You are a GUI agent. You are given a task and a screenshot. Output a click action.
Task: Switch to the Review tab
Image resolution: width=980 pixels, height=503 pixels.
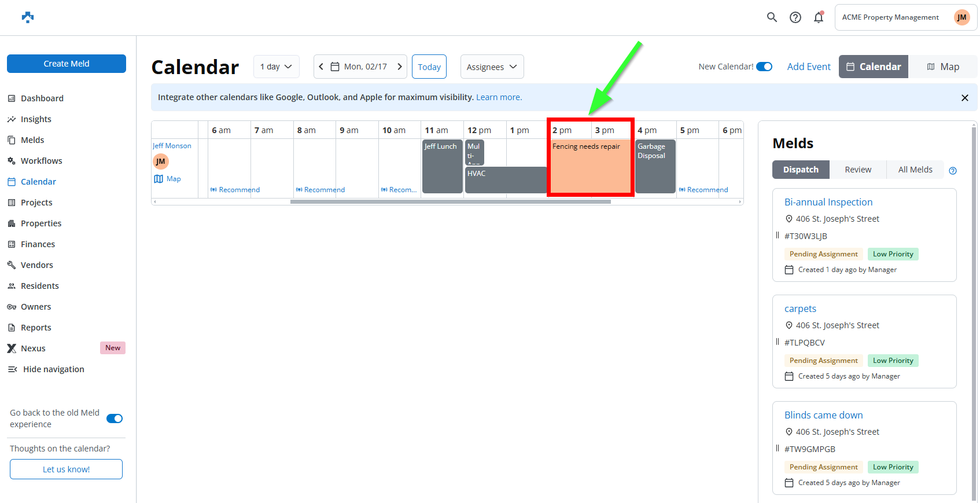tap(857, 170)
